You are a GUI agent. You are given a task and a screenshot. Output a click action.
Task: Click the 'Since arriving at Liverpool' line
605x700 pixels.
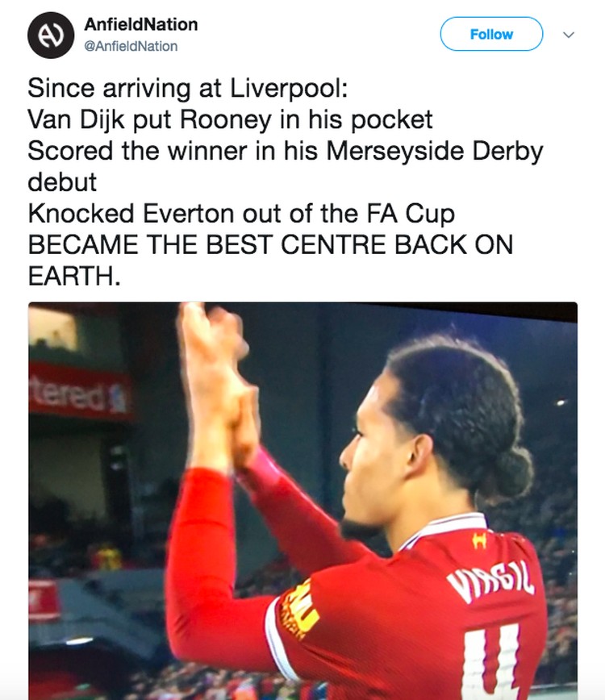tap(187, 88)
